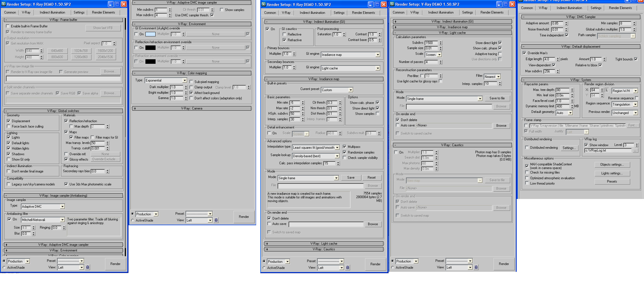
Task: Click Presets button in Miscellaneous options
Action: 612,181
